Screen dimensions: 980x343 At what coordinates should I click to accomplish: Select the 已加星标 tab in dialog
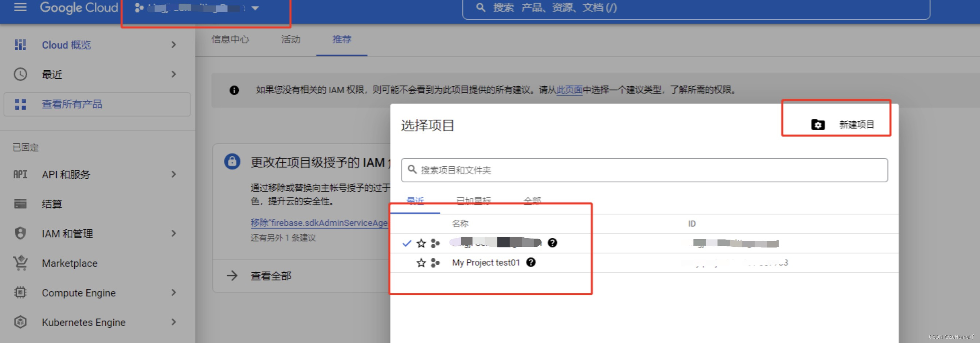473,201
